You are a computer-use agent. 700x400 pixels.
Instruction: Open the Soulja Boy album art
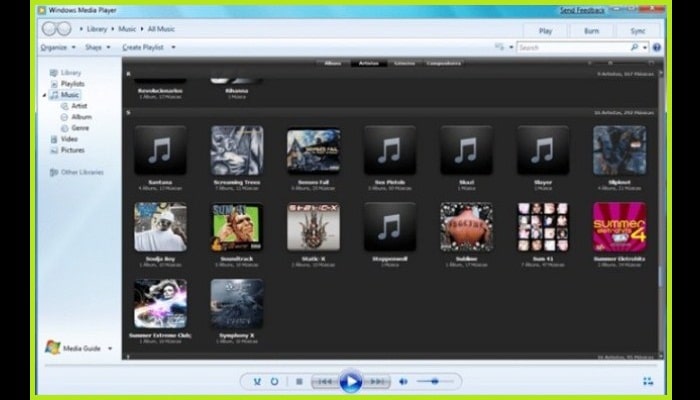coord(160,227)
